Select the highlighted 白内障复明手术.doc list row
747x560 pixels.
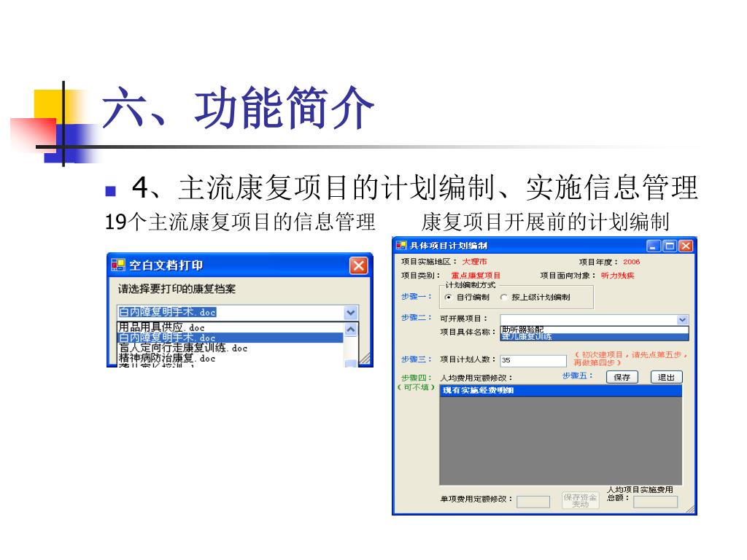point(230,338)
